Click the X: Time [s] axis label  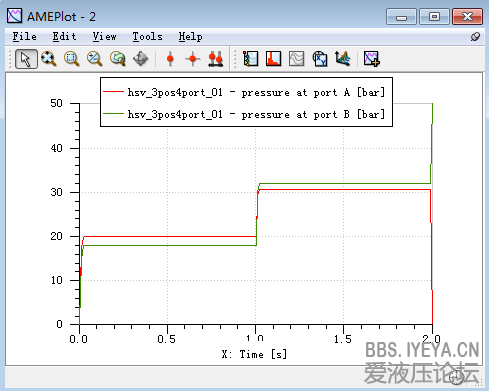pos(254,354)
